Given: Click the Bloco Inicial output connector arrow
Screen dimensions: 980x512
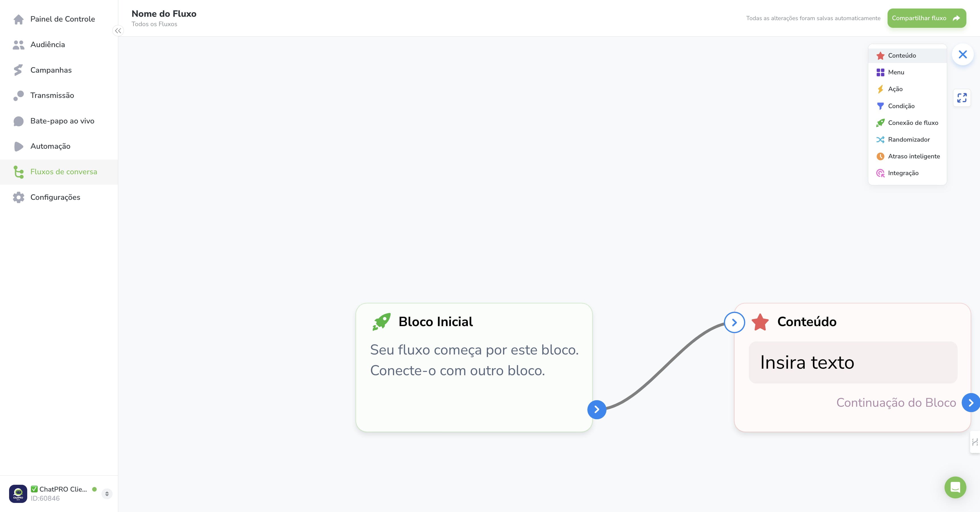Looking at the screenshot, I should coord(597,409).
